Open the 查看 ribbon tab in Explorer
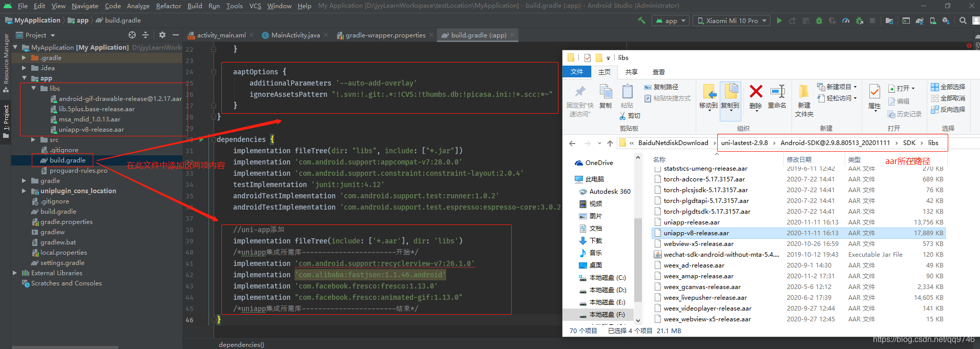Image resolution: width=980 pixels, height=349 pixels. coord(659,72)
